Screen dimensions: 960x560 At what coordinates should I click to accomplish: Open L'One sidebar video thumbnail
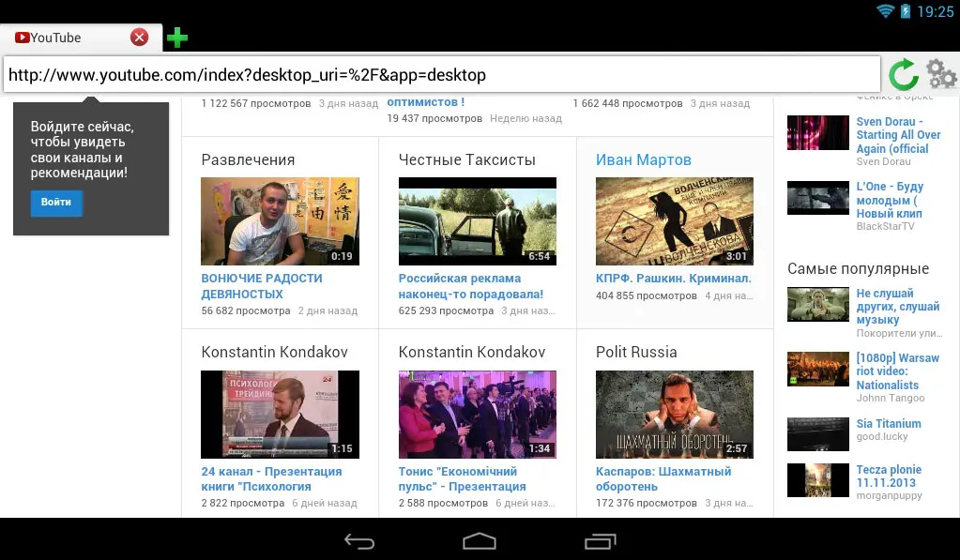[818, 198]
